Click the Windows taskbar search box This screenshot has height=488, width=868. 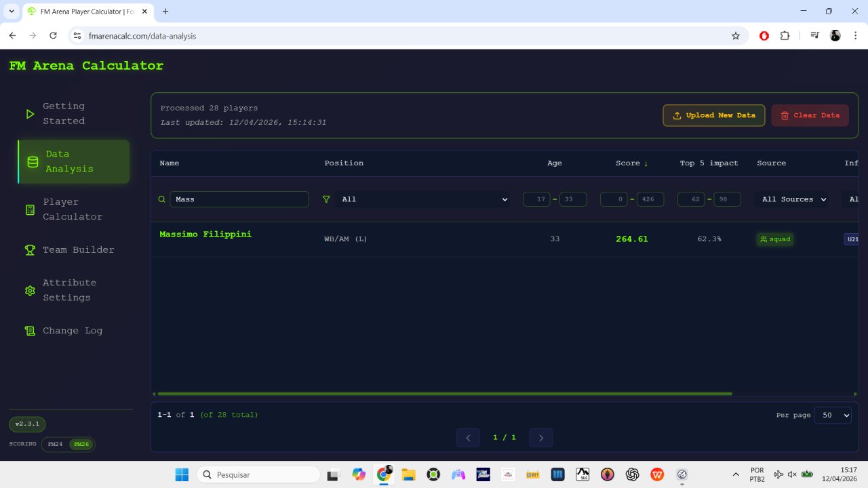click(258, 474)
